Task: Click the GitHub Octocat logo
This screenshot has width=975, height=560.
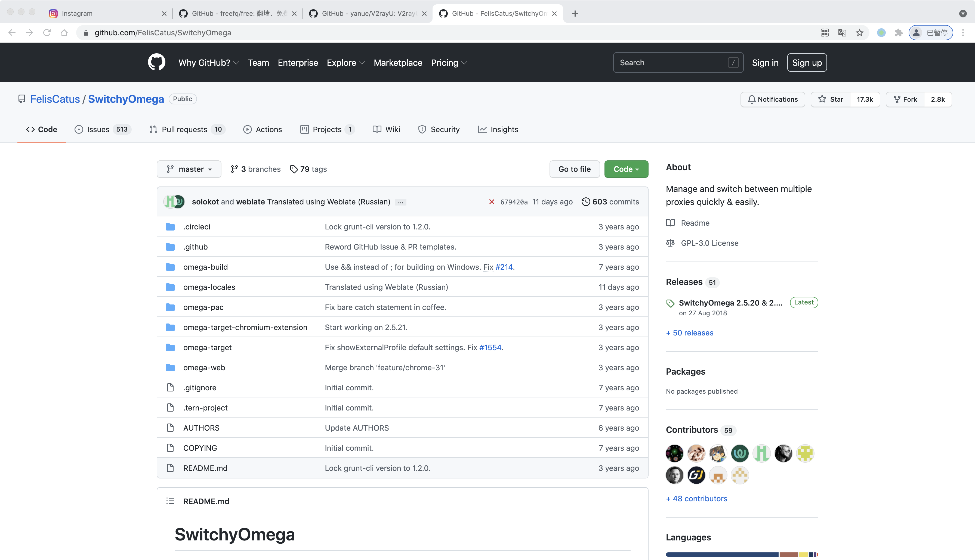Action: pyautogui.click(x=157, y=62)
